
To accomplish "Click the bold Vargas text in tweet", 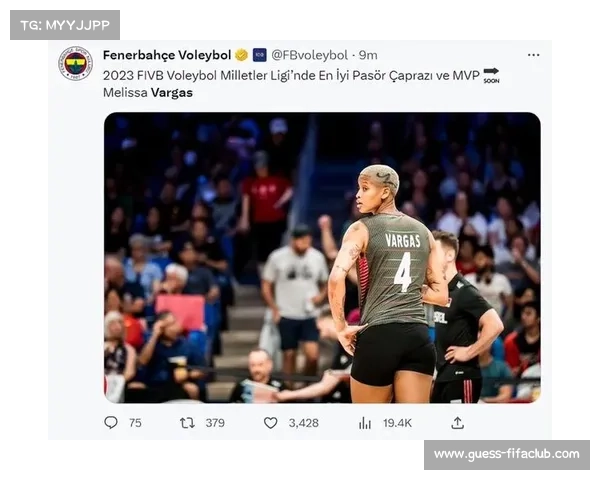I will click(172, 93).
